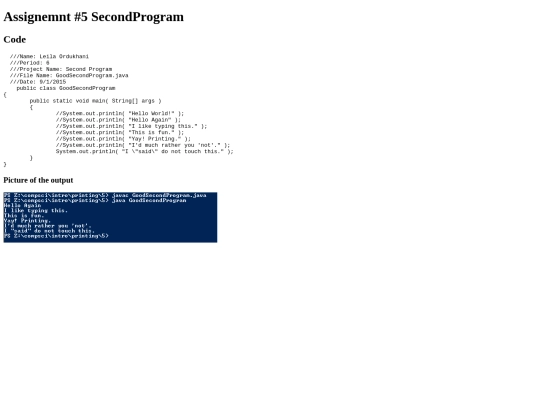Image resolution: width=540 pixels, height=405 pixels.
Task: Click the commented Hello World! println line
Action: click(x=120, y=113)
